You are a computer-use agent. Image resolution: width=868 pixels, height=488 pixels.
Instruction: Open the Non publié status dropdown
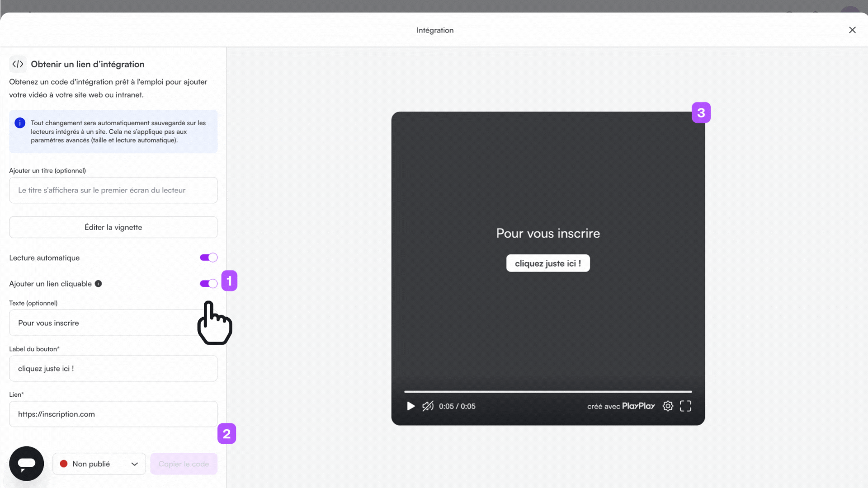click(x=99, y=464)
